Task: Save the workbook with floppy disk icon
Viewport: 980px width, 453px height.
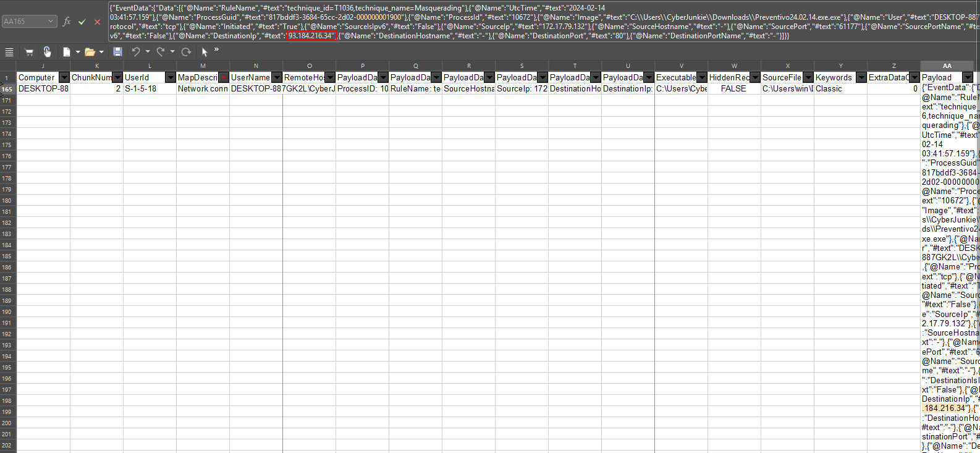Action: coord(117,52)
